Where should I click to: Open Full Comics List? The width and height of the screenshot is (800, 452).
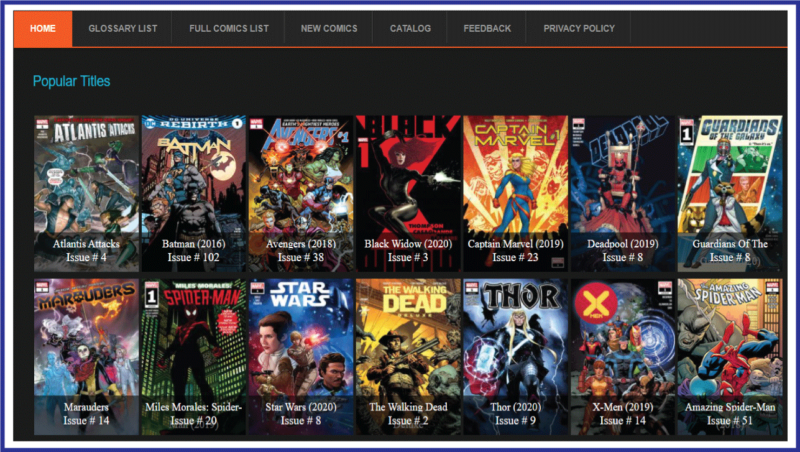click(x=229, y=29)
